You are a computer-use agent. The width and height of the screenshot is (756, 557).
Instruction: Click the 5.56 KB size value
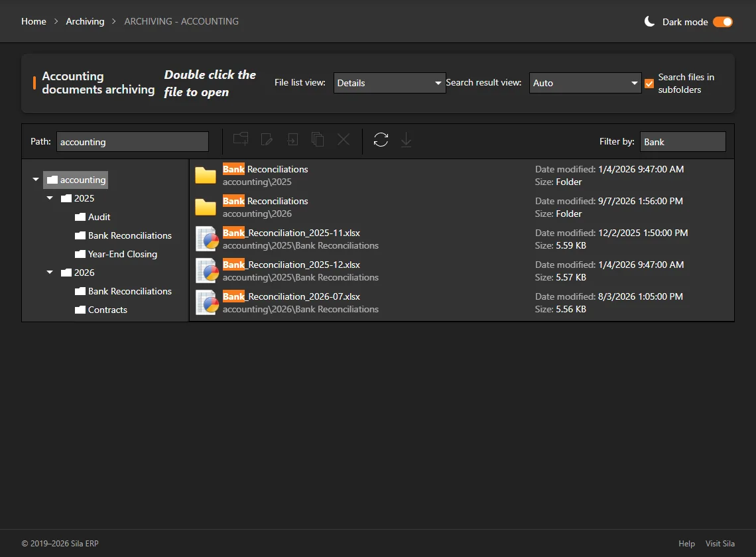571,309
